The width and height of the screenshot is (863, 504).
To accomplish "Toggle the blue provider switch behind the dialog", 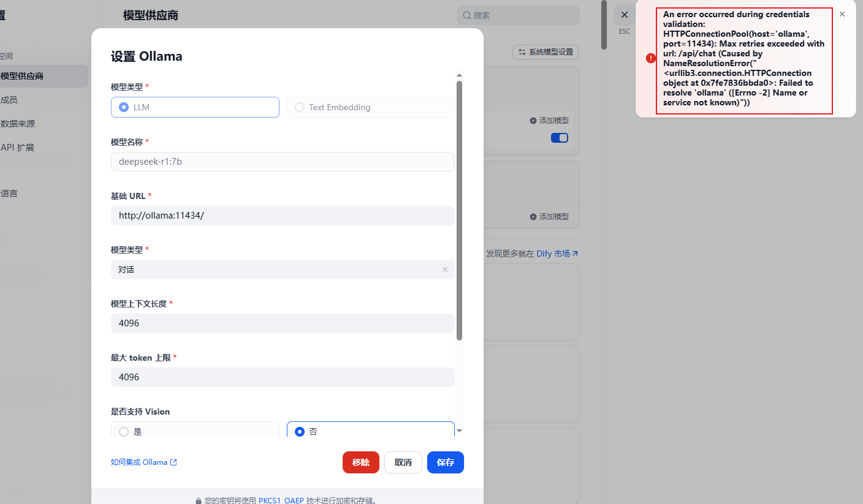I will [560, 138].
